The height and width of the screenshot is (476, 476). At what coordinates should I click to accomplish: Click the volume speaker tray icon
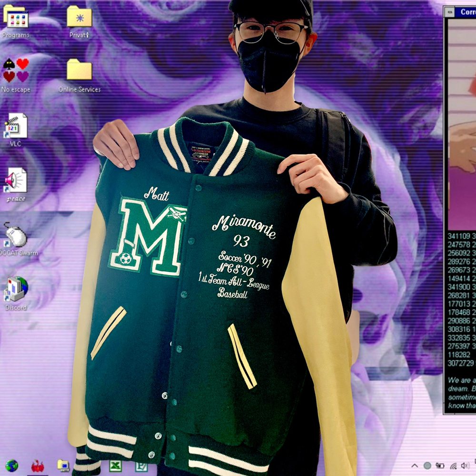tap(465, 466)
